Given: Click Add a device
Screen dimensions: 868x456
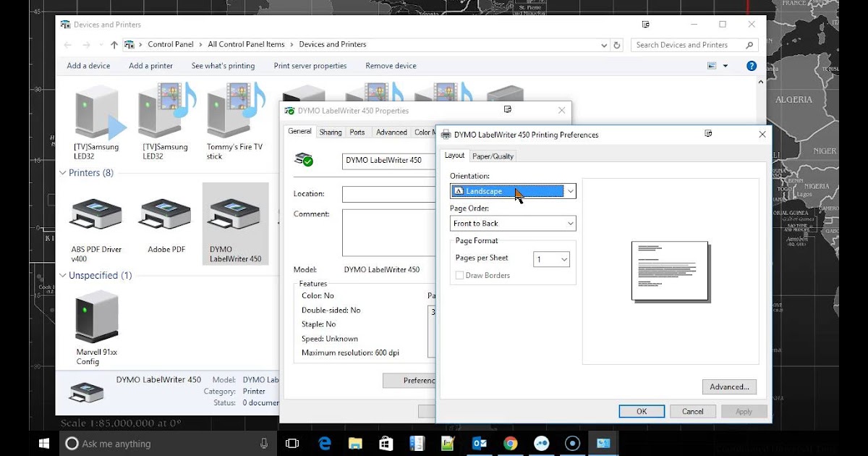Looking at the screenshot, I should click(x=88, y=66).
